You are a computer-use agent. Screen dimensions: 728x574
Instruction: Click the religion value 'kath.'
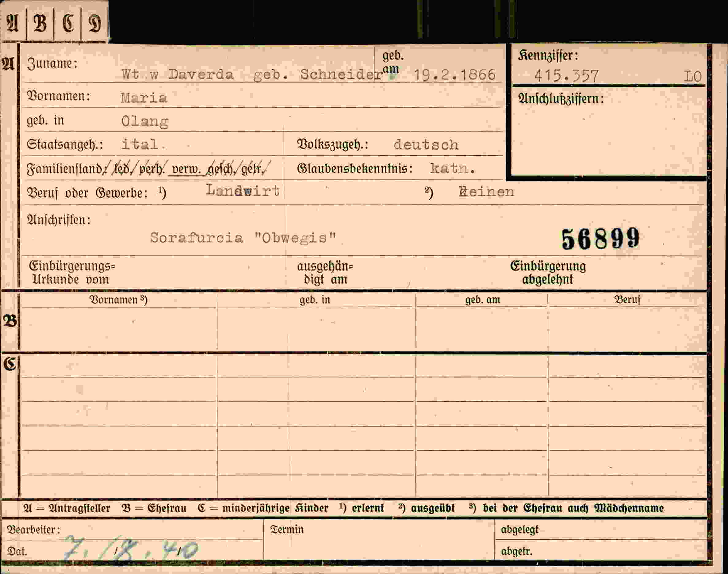click(x=453, y=168)
